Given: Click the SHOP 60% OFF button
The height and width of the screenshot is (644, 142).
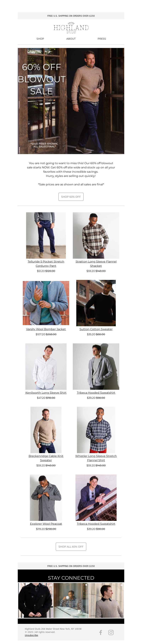Looking at the screenshot, I should [71, 197].
